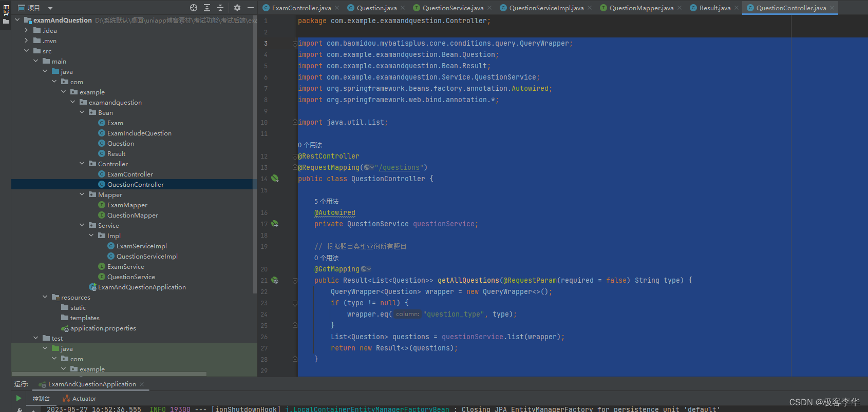Switch to Result.java tab
This screenshot has height=412, width=868.
click(x=715, y=8)
